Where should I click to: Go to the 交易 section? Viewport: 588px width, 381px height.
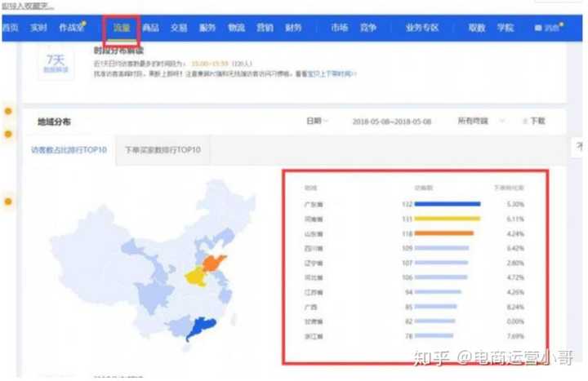[x=178, y=28]
